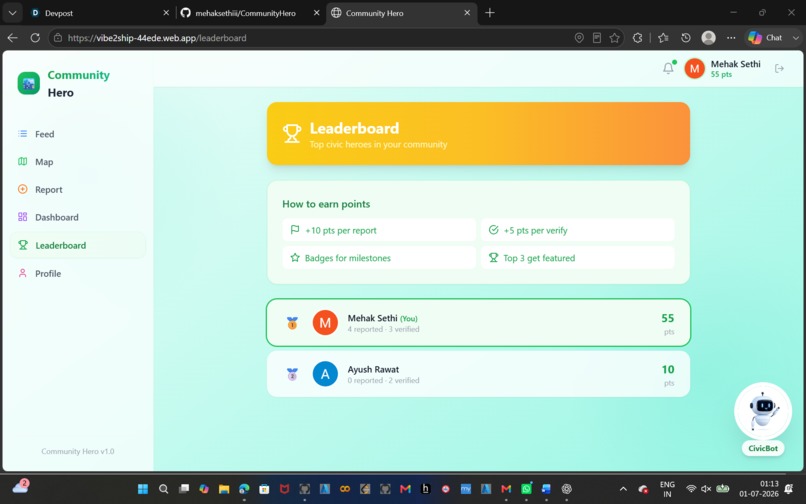The width and height of the screenshot is (806, 504).
Task: Click the location pin icon in the address bar
Action: tap(579, 38)
